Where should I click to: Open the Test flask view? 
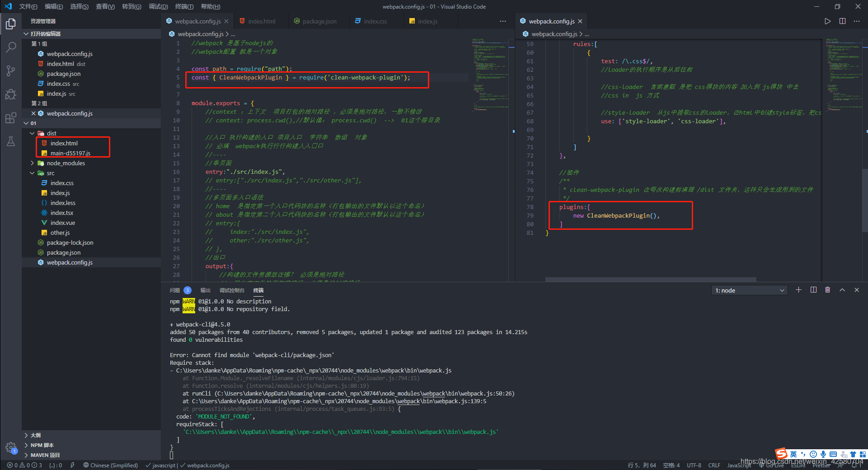pos(11,141)
